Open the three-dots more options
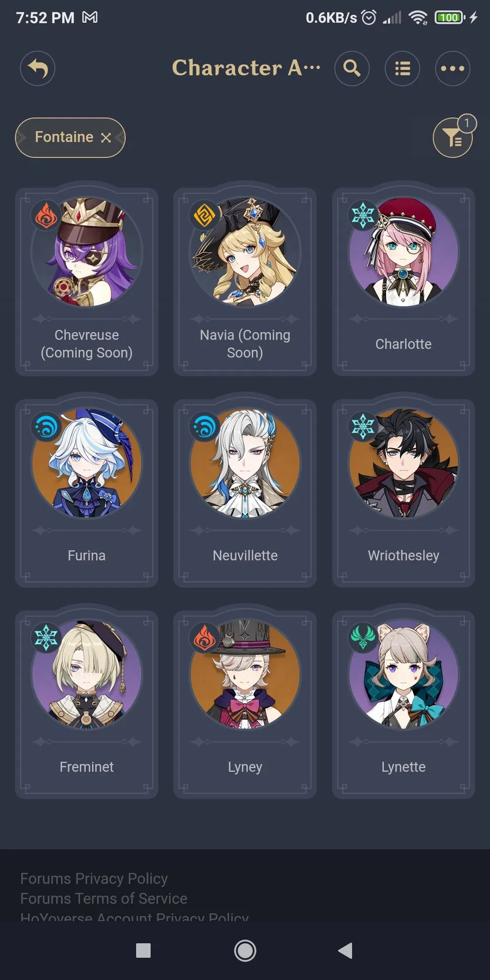The image size is (490, 980). 453,68
